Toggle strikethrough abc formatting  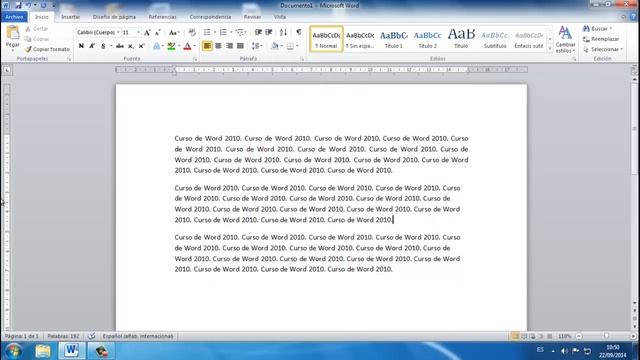coord(120,46)
